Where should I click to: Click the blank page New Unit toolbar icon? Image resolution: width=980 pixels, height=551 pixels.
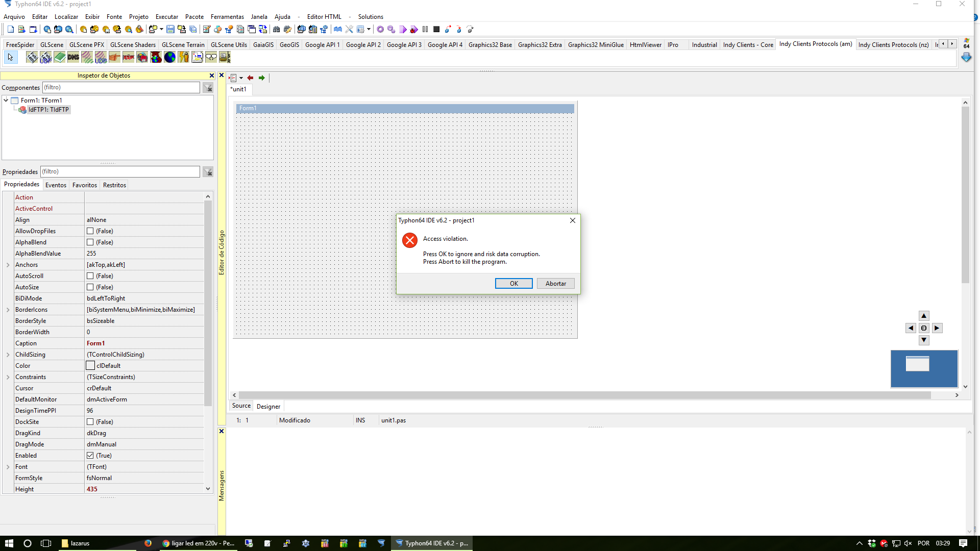coord(10,30)
